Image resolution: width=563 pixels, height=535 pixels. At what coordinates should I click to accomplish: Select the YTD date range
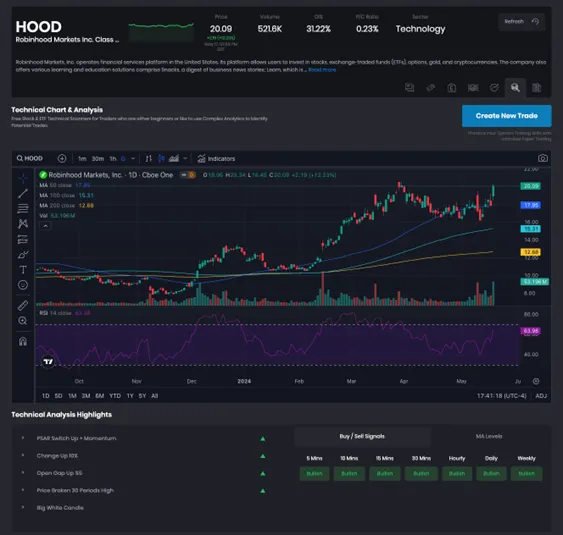click(x=115, y=396)
